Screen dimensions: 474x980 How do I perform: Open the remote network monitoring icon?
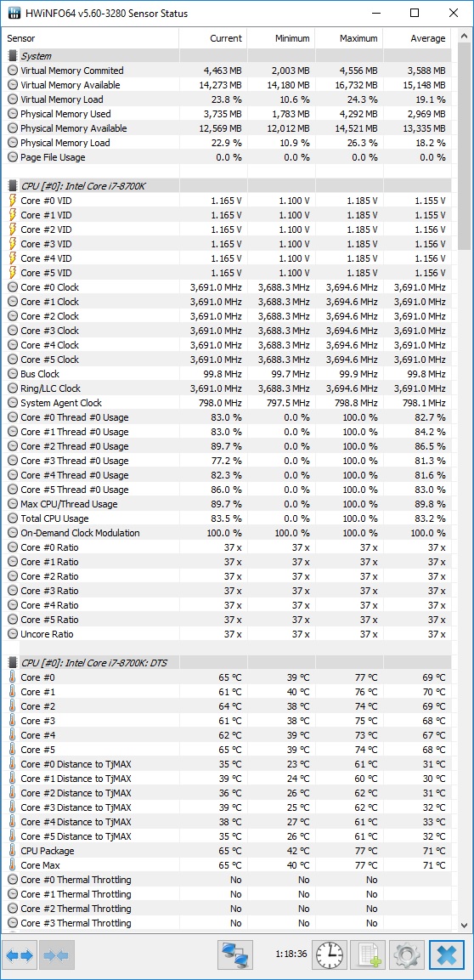pos(235,955)
